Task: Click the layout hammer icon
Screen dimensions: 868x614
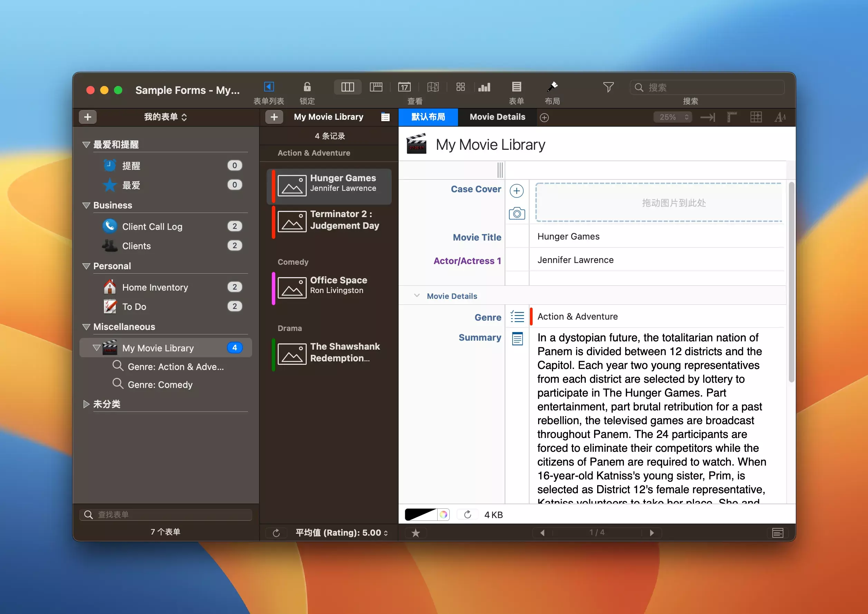Action: point(552,87)
